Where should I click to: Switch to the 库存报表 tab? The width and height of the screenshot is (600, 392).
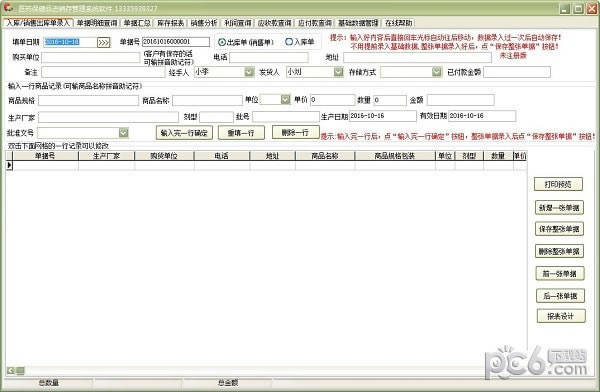(171, 23)
